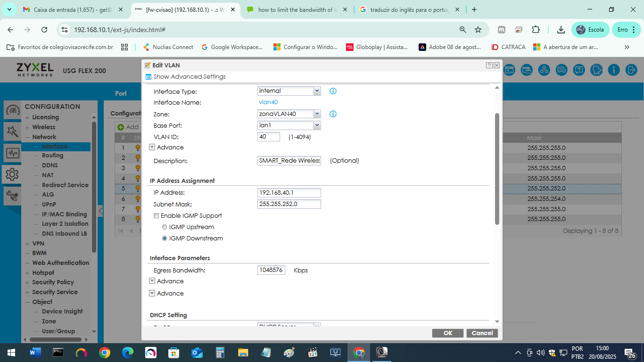
Task: Open DDNS in the configuration menu
Action: [x=50, y=165]
